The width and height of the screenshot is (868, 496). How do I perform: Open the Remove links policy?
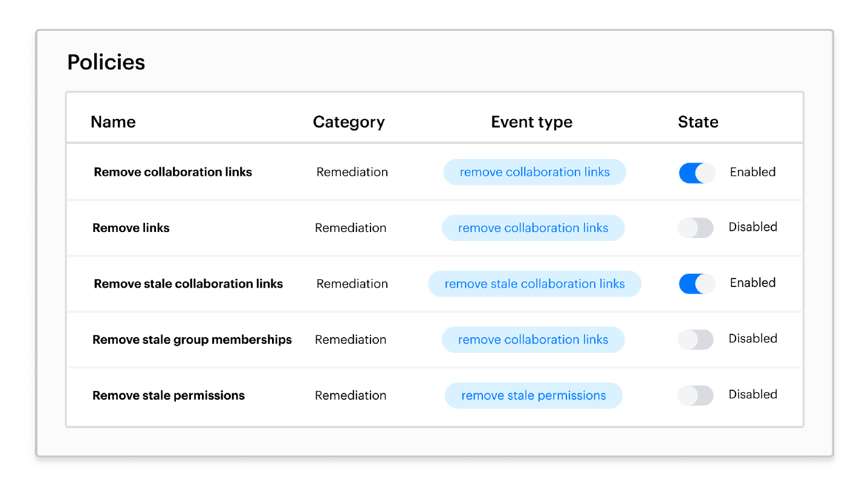131,228
